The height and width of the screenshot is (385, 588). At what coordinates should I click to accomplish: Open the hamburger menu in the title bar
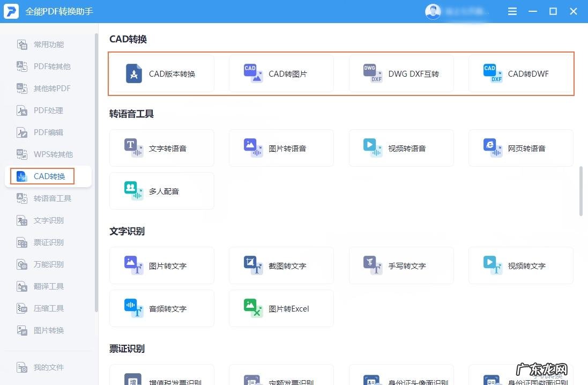pos(512,11)
